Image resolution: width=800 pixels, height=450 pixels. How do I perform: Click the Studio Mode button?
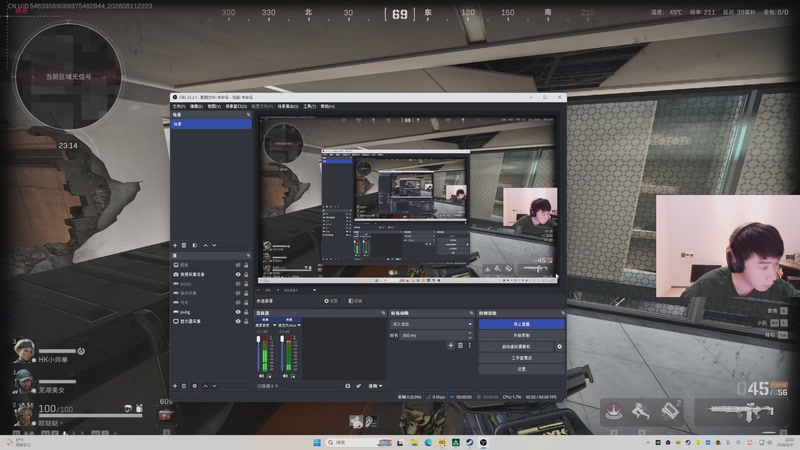[521, 358]
